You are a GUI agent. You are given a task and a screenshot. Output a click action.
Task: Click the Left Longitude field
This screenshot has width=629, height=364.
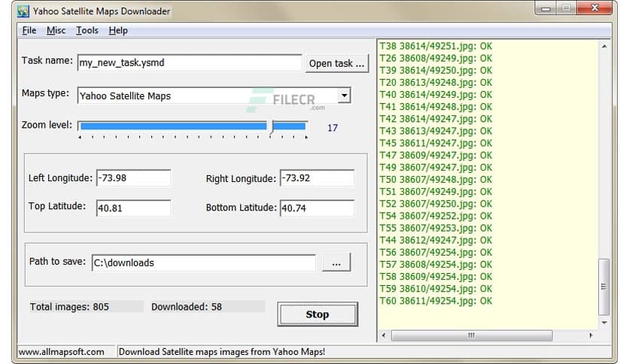[x=134, y=178]
